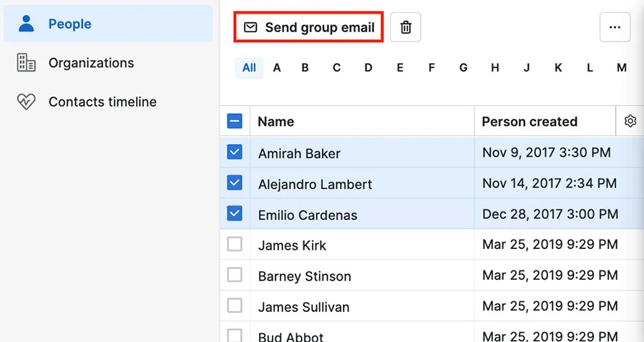The width and height of the screenshot is (644, 342).
Task: Click the date Nov 14, 2017 2:34 PM
Action: click(549, 183)
